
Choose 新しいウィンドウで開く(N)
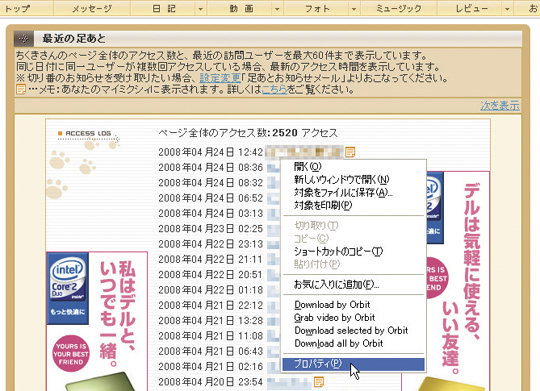tap(353, 179)
